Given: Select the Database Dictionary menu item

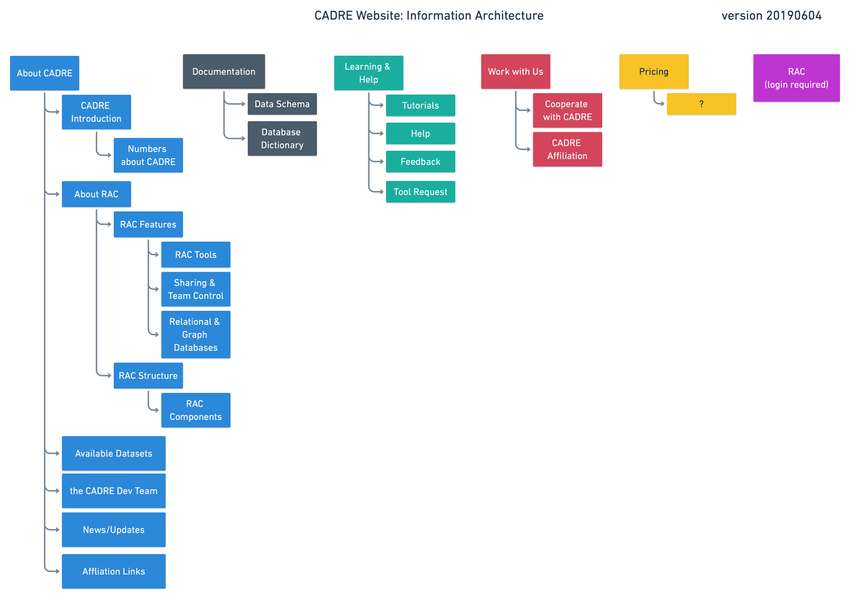Looking at the screenshot, I should pos(282,136).
